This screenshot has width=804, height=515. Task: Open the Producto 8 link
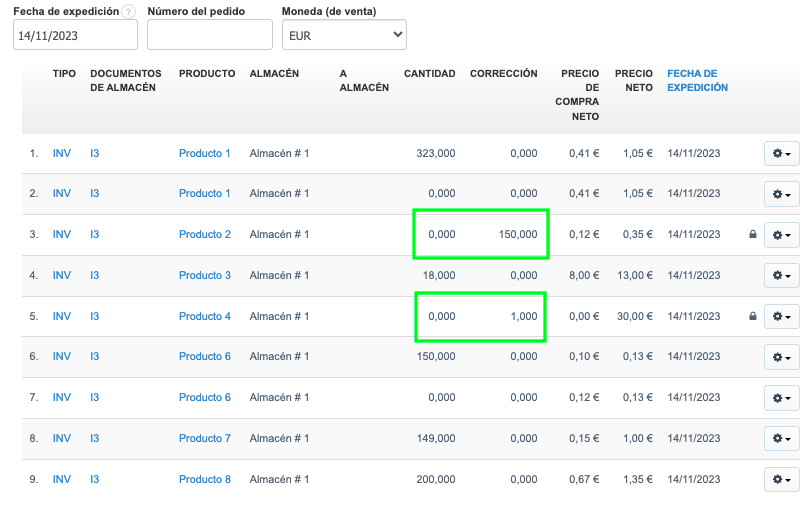click(x=204, y=480)
